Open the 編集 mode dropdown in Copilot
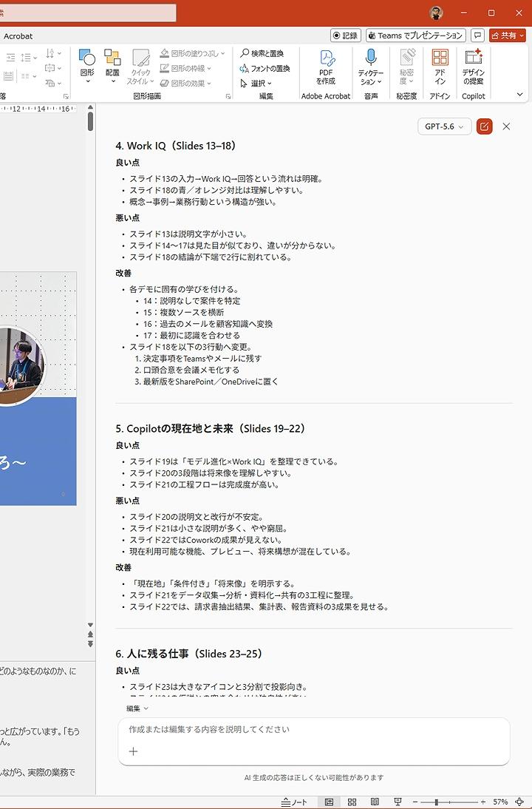532x809 pixels. click(x=137, y=708)
